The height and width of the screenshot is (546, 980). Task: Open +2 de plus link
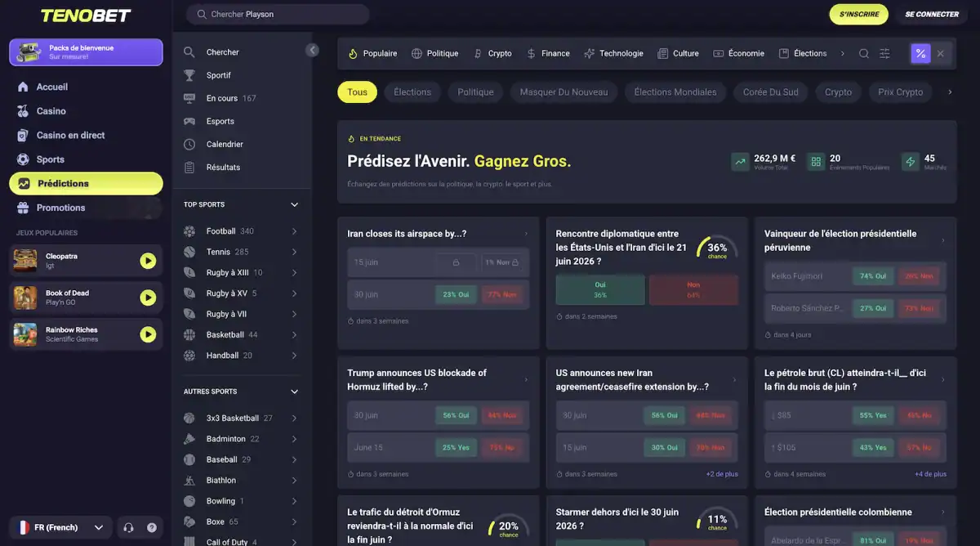pyautogui.click(x=722, y=474)
